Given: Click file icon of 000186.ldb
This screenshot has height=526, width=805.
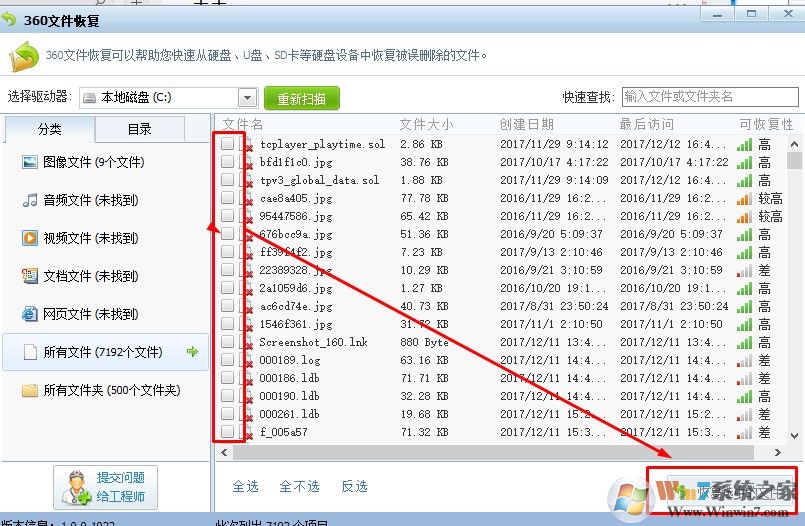Looking at the screenshot, I should [x=246, y=378].
